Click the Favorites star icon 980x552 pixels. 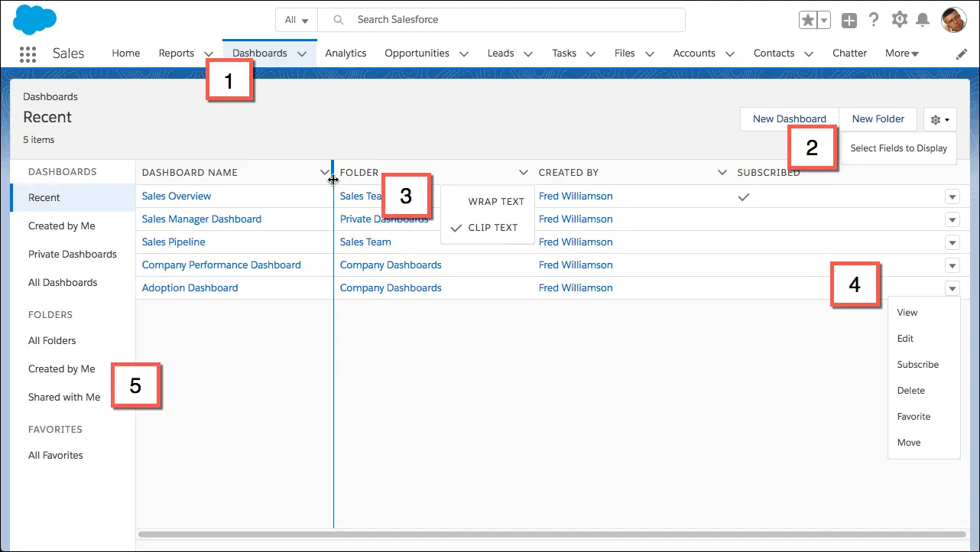808,20
